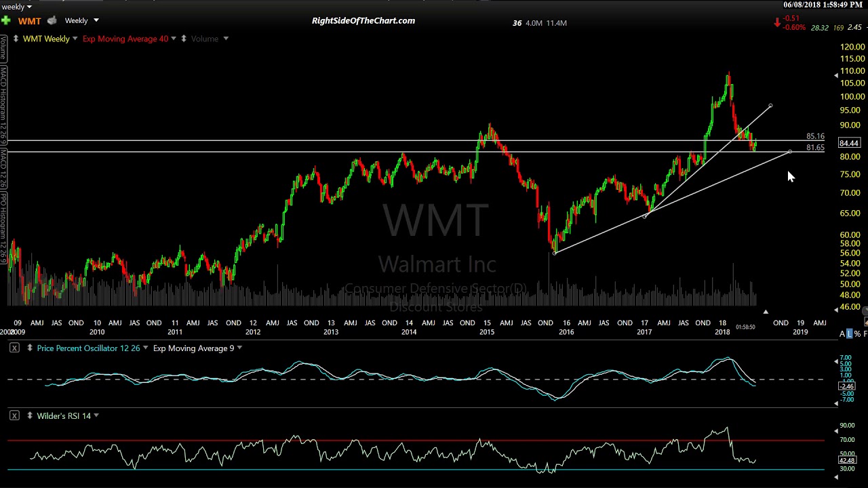Viewport: 868px width, 488px height.
Task: Click the up-down arrows beside WMT Weekly
Action: [x=16, y=39]
